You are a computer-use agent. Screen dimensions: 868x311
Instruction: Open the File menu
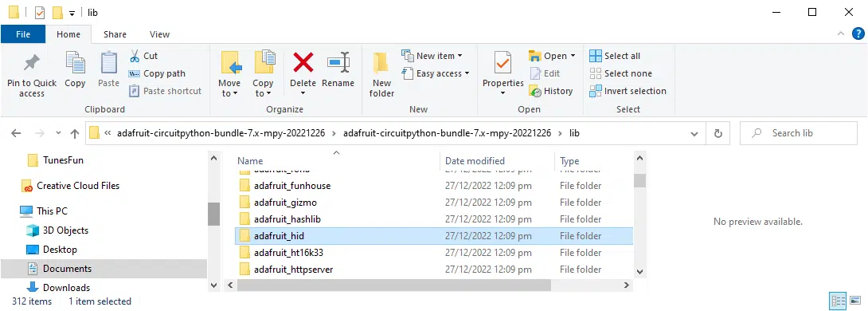point(23,34)
